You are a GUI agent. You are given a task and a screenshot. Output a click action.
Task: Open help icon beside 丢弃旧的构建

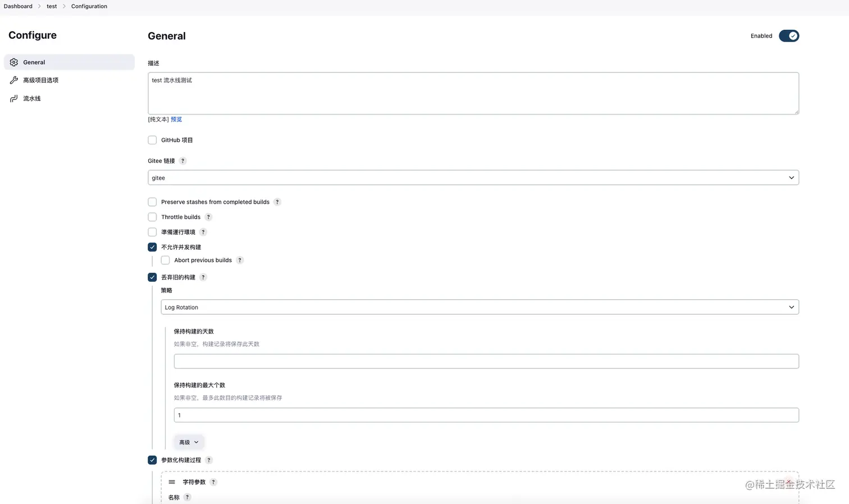(x=203, y=277)
